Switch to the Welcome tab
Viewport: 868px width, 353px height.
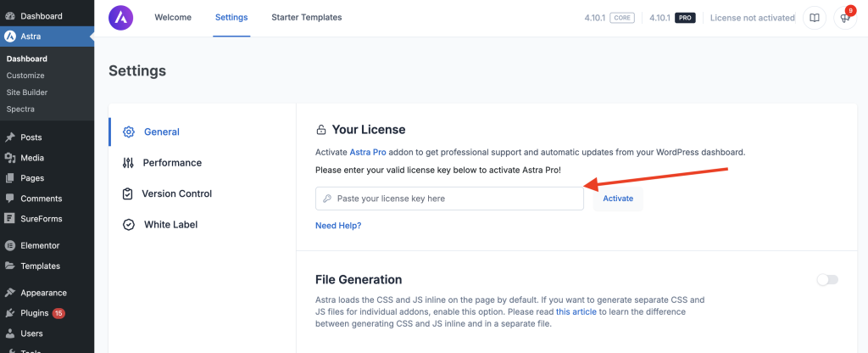[x=173, y=18]
